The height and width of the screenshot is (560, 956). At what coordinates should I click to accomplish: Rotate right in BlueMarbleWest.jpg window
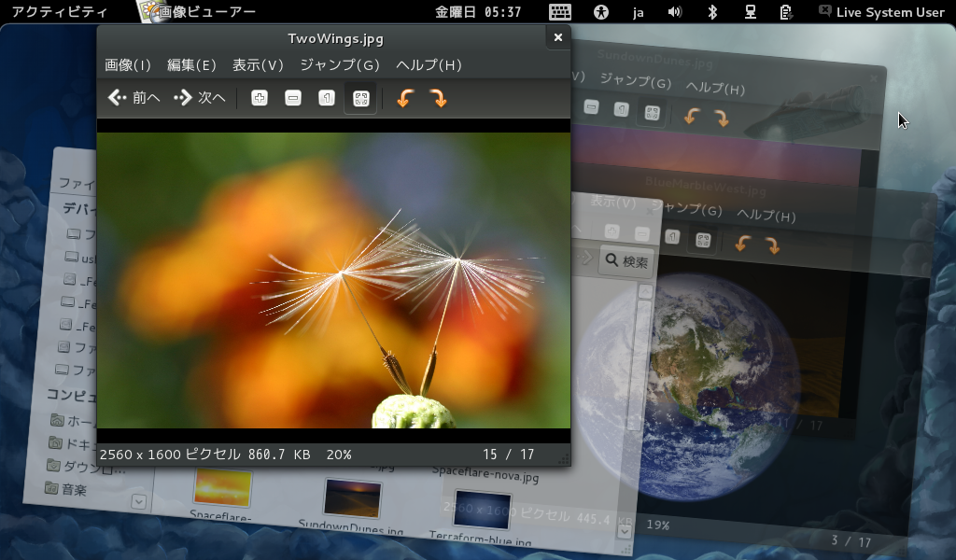(x=772, y=246)
